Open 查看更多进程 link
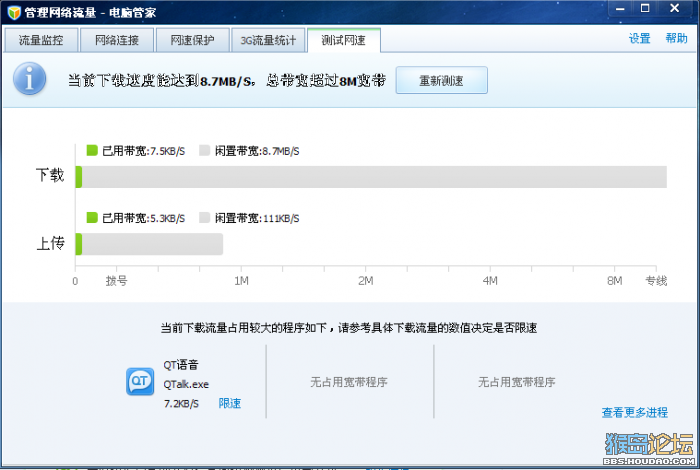Image resolution: width=700 pixels, height=470 pixels. pyautogui.click(x=635, y=412)
